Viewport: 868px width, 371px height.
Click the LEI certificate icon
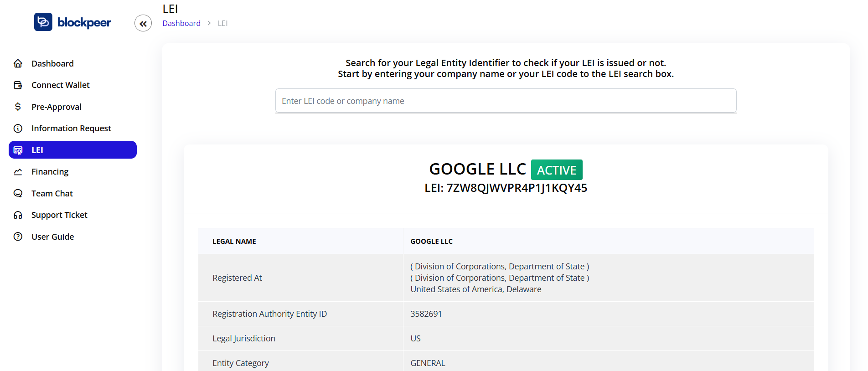(x=18, y=150)
